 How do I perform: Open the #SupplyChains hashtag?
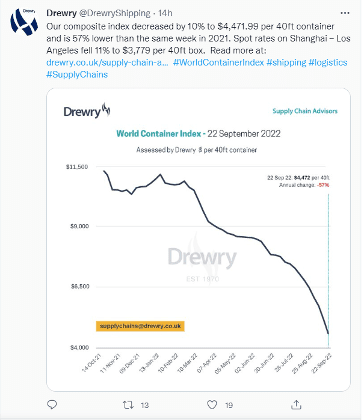pyautogui.click(x=77, y=74)
